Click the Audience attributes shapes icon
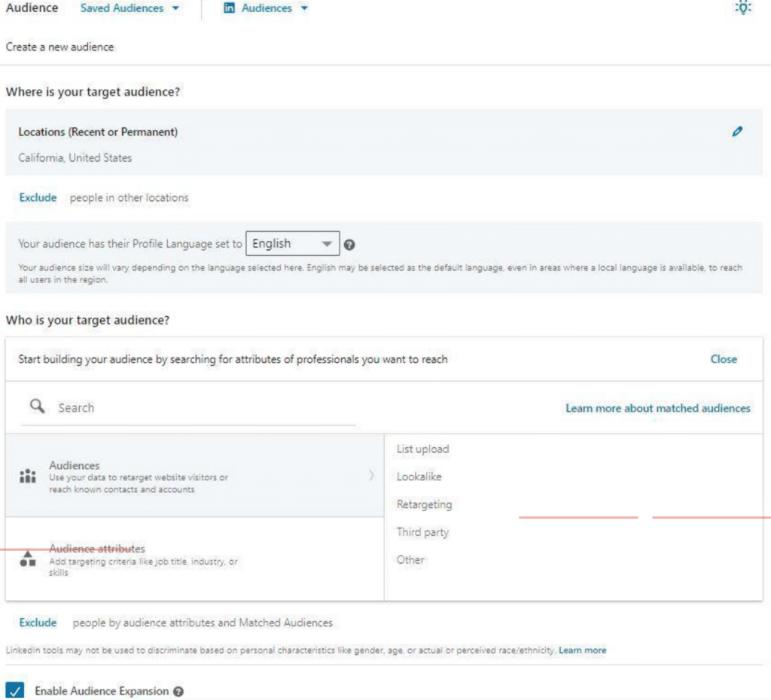Viewport: 771px width, 700px height. pyautogui.click(x=28, y=558)
